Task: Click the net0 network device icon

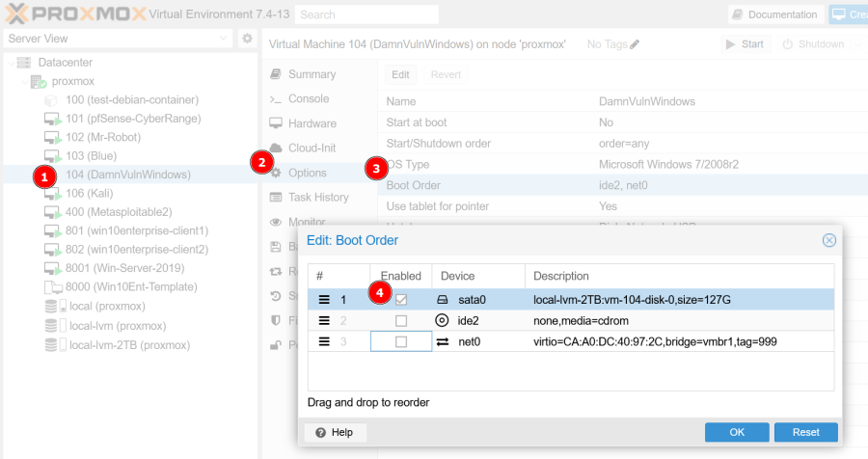Action: tap(443, 341)
